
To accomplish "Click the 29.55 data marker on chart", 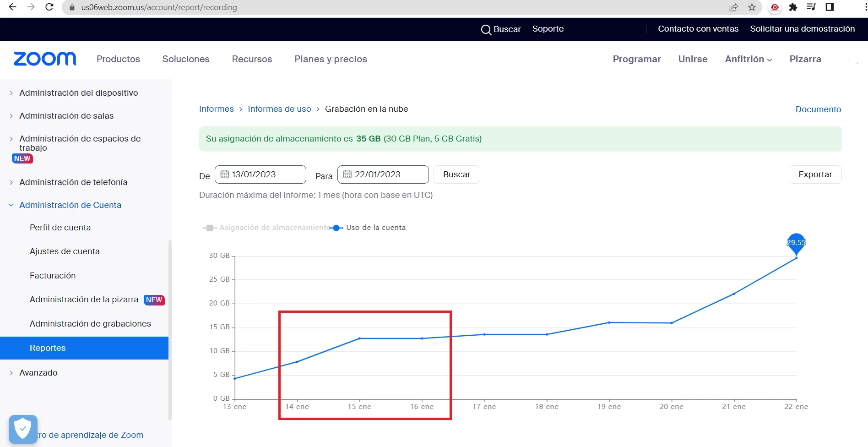I will tap(796, 243).
